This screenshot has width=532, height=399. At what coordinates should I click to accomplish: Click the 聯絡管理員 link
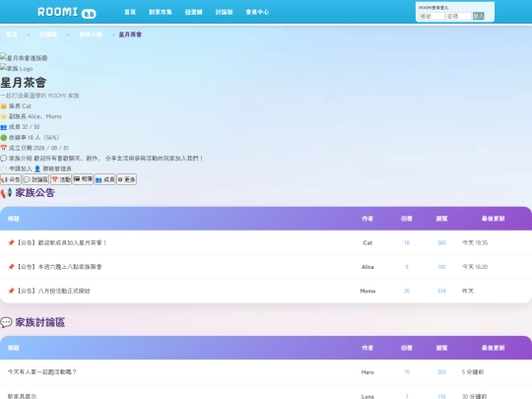[x=57, y=168]
